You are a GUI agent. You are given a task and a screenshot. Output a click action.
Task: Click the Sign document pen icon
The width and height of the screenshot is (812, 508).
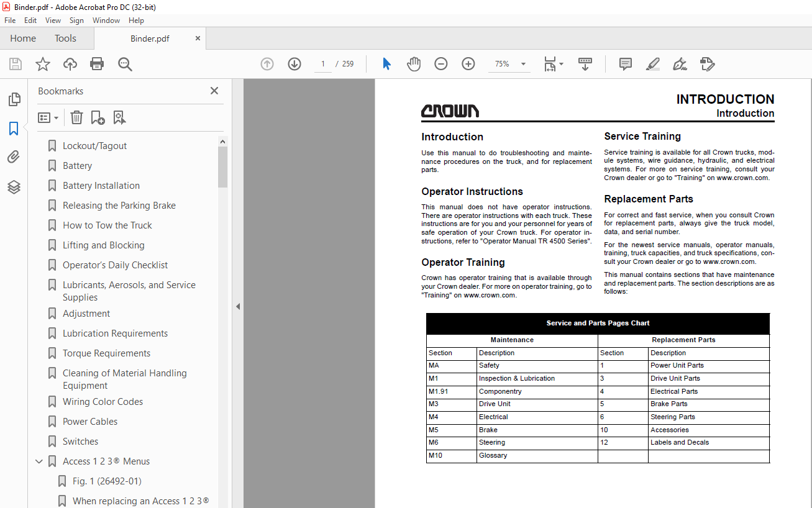[680, 64]
